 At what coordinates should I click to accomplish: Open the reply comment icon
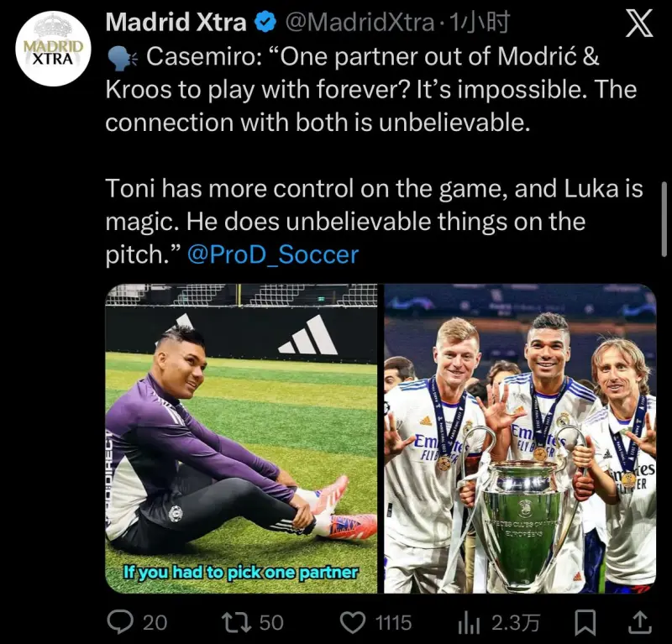coord(119,622)
